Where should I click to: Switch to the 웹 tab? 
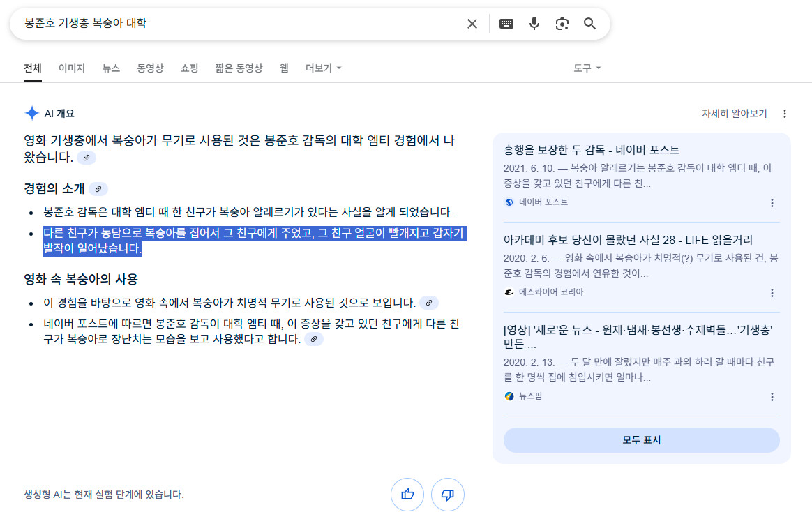point(284,68)
